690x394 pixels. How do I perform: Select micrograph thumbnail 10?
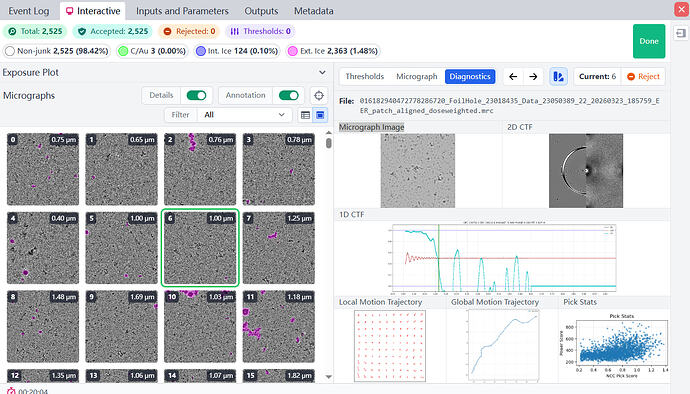(x=200, y=327)
